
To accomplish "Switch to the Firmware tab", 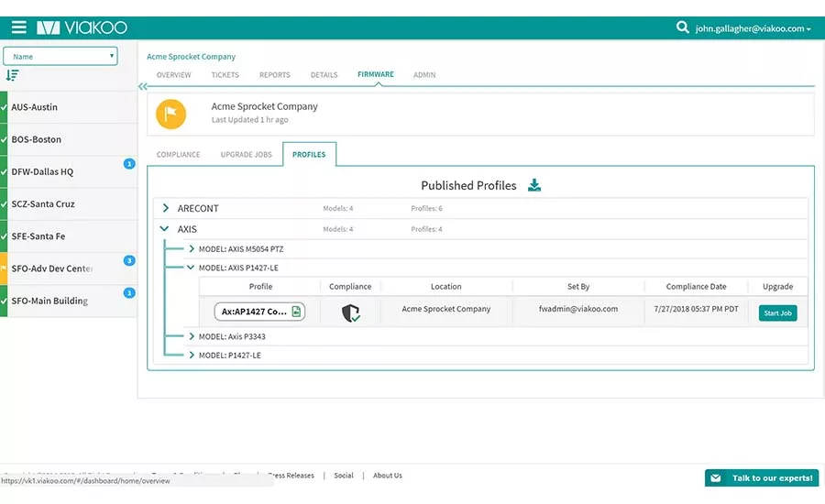I will click(376, 74).
